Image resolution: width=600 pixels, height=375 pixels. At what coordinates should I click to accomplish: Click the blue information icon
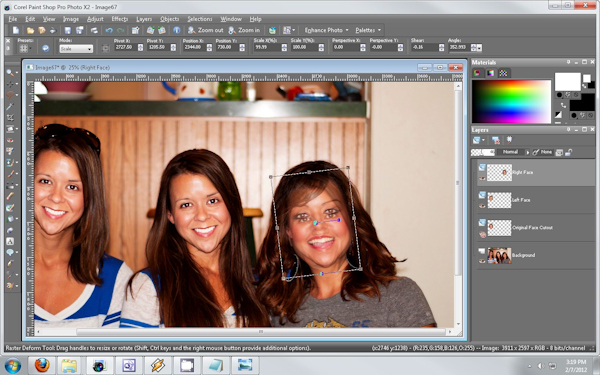tap(177, 30)
